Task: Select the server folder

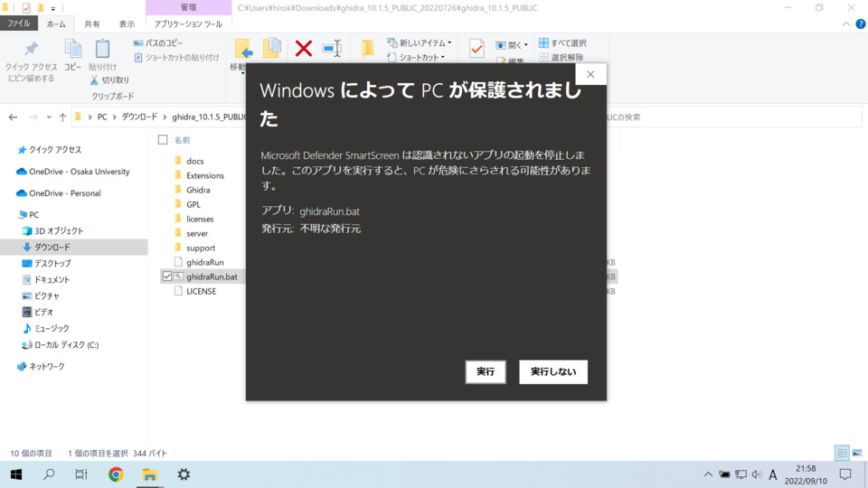Action: coord(197,233)
